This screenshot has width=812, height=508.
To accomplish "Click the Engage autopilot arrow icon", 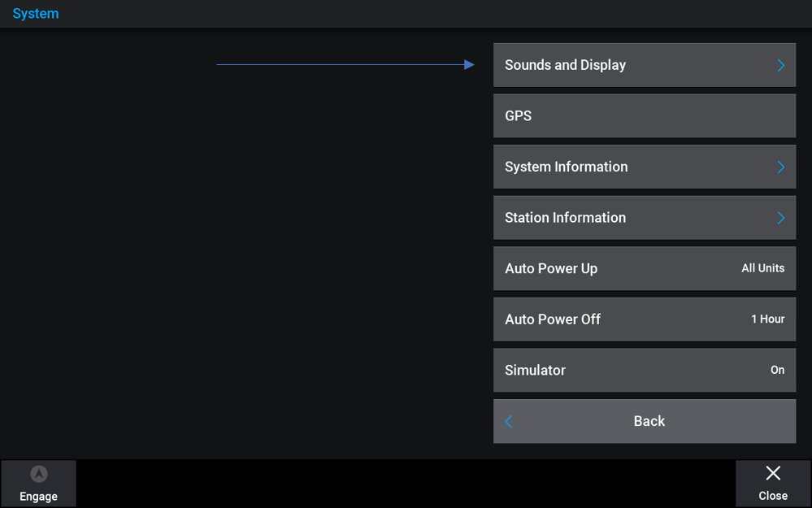I will point(39,474).
